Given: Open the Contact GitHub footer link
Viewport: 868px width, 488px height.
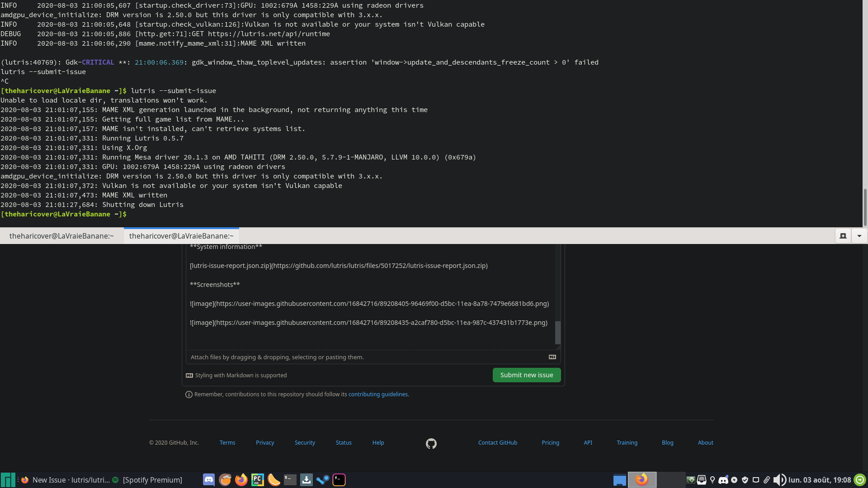Looking at the screenshot, I should pyautogui.click(x=498, y=443).
